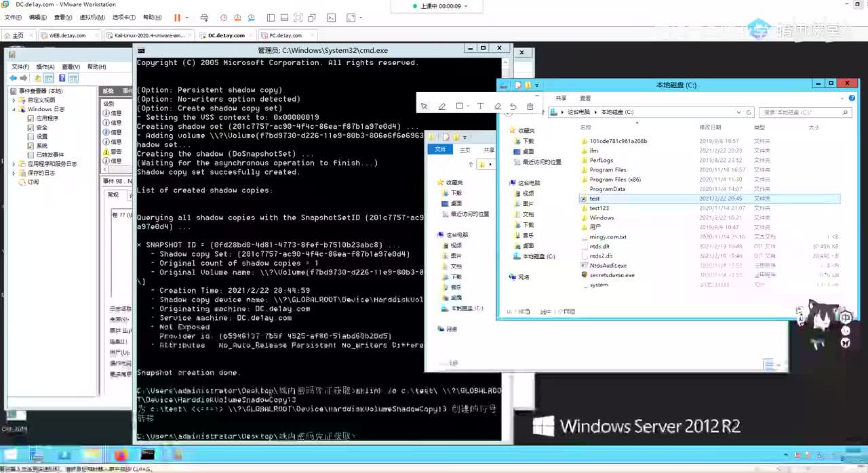Toggle the thumbnail bar view icon
This screenshot has height=473, width=868.
[x=285, y=18]
